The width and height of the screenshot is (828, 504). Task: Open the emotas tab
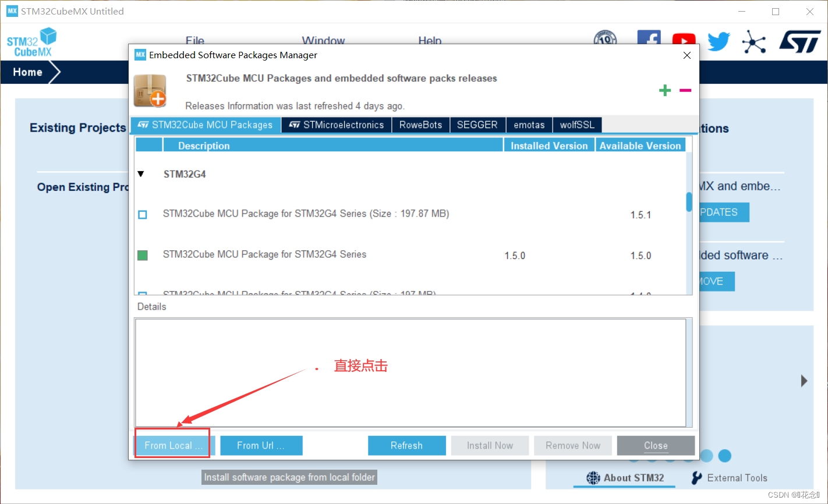(x=529, y=125)
